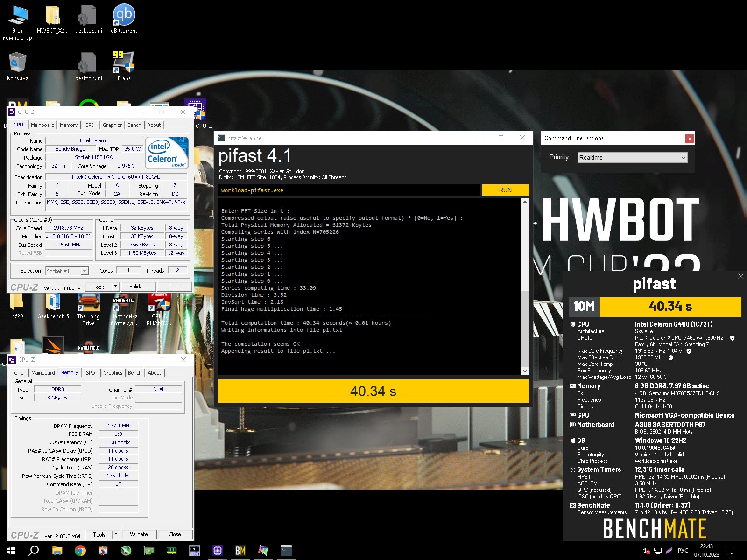Open the r620 folder on desktop
The width and height of the screenshot is (747, 560).
[x=17, y=307]
